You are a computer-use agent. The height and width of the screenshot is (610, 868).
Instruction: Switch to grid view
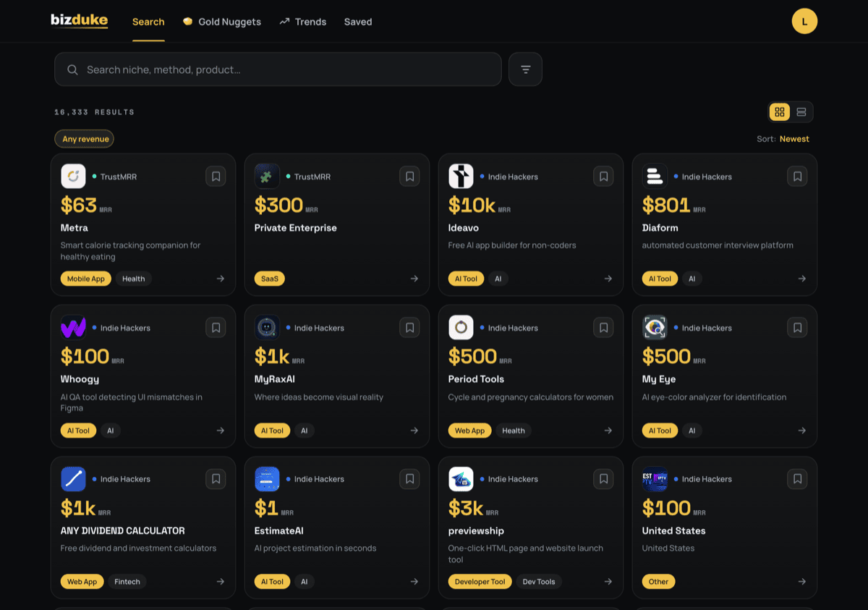coord(779,112)
